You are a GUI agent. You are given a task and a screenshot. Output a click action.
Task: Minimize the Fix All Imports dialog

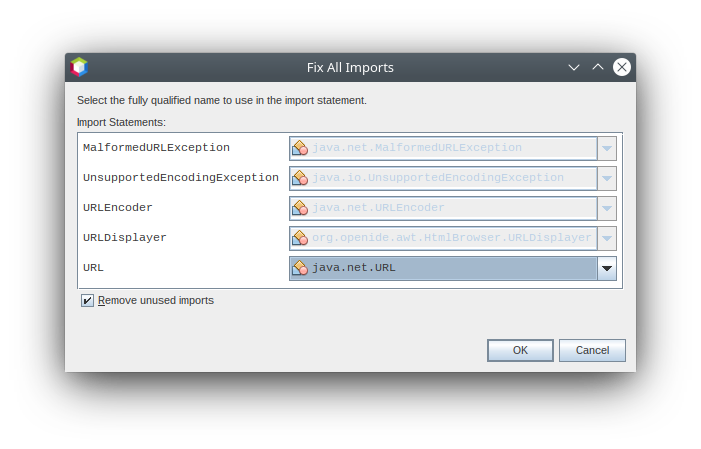click(574, 67)
